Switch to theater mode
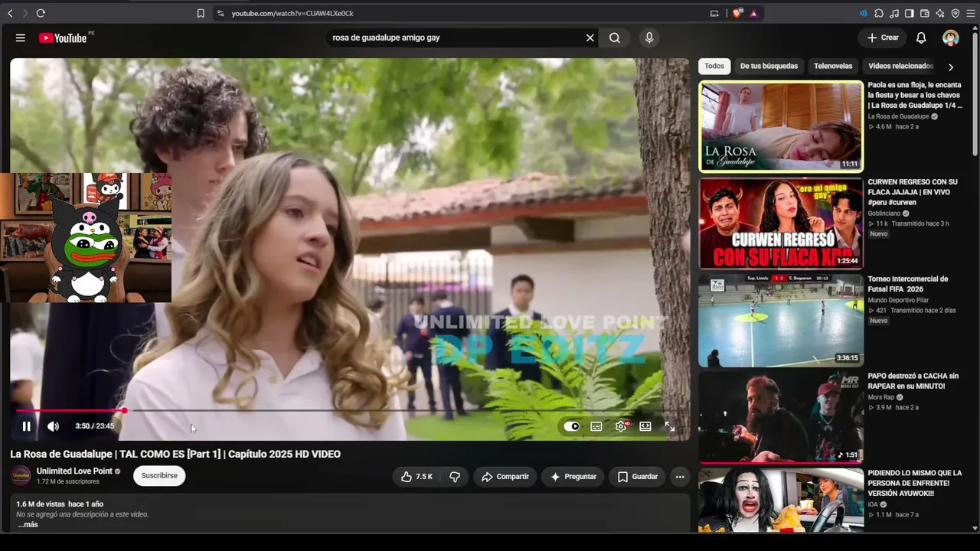This screenshot has width=980, height=551. click(x=645, y=426)
